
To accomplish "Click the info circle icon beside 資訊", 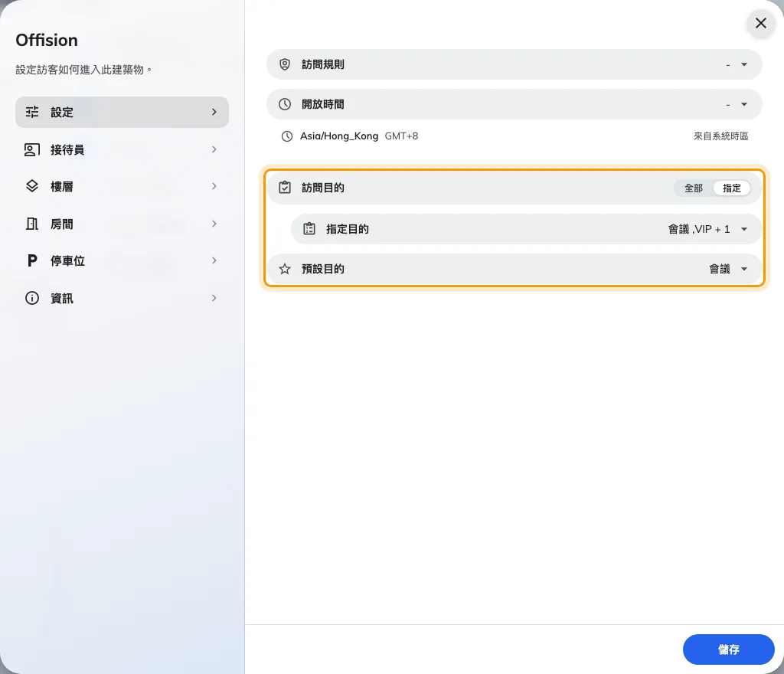I will pos(32,298).
